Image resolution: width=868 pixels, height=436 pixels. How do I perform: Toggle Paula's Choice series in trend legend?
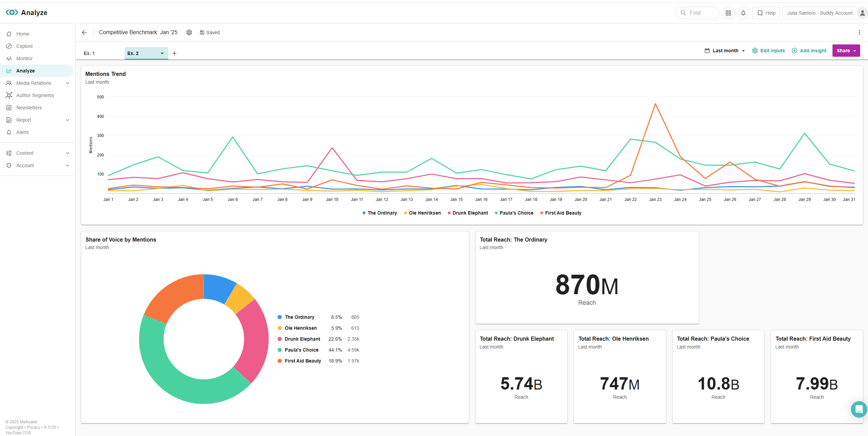(514, 213)
